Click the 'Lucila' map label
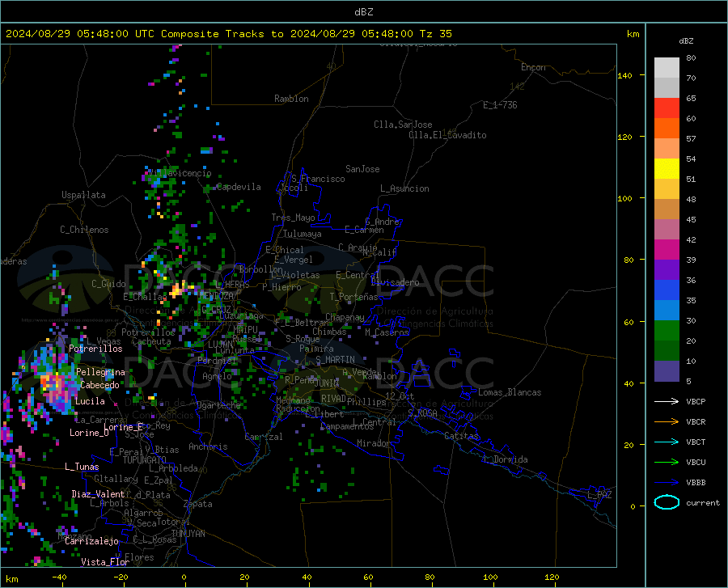Image resolution: width=728 pixels, height=588 pixels. pos(90,401)
